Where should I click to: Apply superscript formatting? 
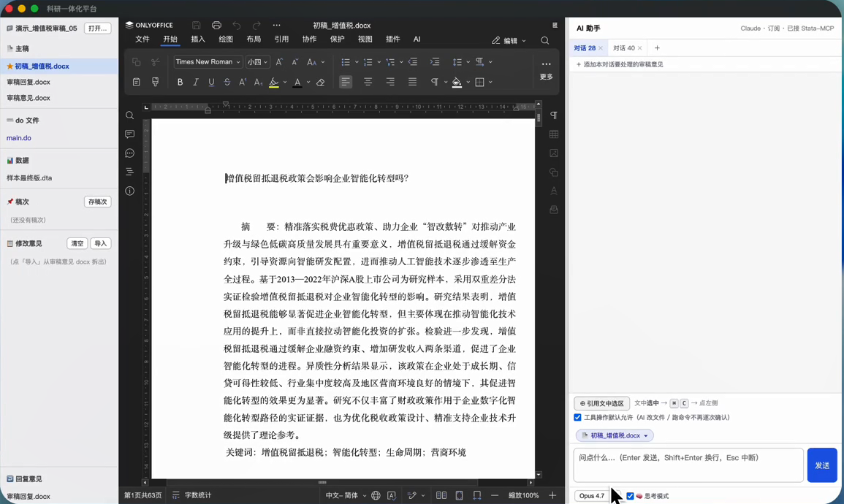coord(243,83)
